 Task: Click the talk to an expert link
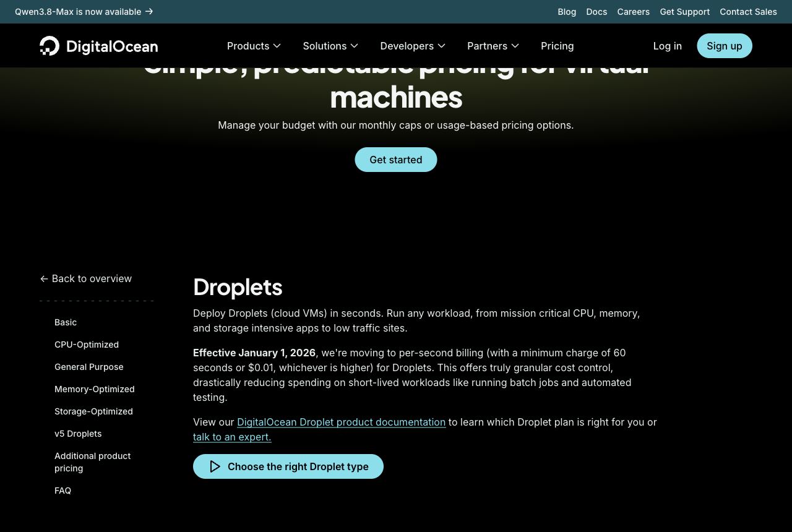(232, 437)
